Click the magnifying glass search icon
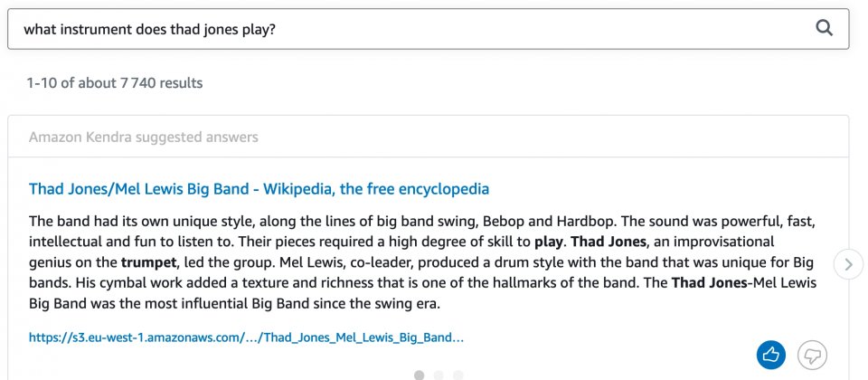This screenshot has width=868, height=380. 825,28
